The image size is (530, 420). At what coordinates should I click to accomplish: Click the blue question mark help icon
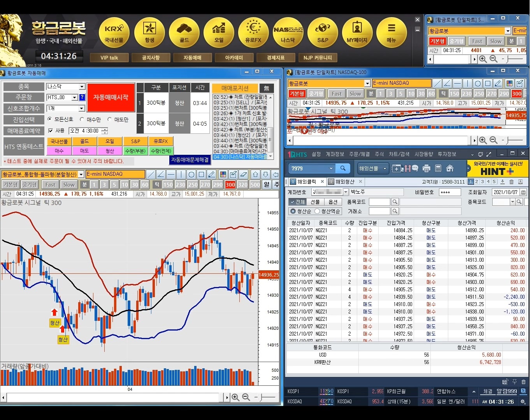(82, 98)
